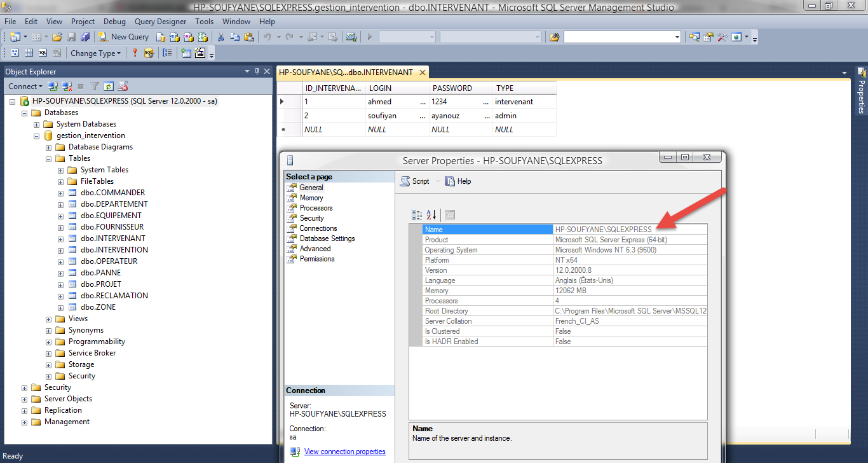The width and height of the screenshot is (868, 463).
Task: Click the Toolbox wrench and hammer icon
Action: [722, 37]
